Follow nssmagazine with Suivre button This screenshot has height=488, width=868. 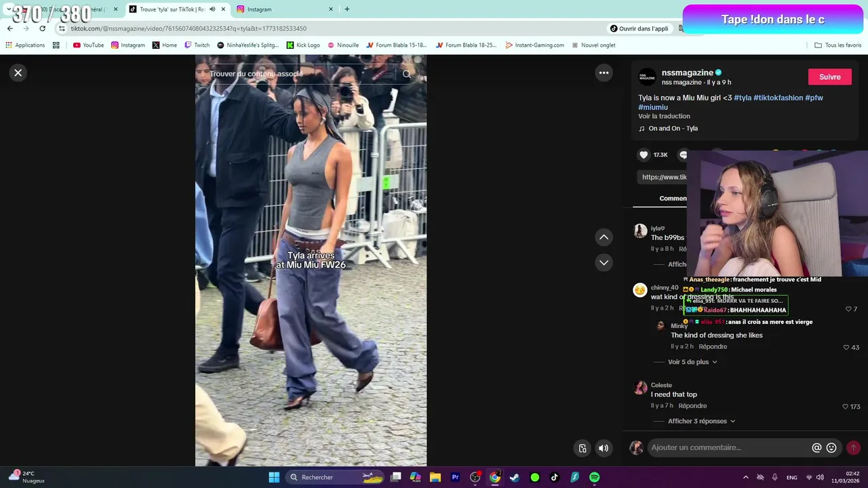pos(829,77)
